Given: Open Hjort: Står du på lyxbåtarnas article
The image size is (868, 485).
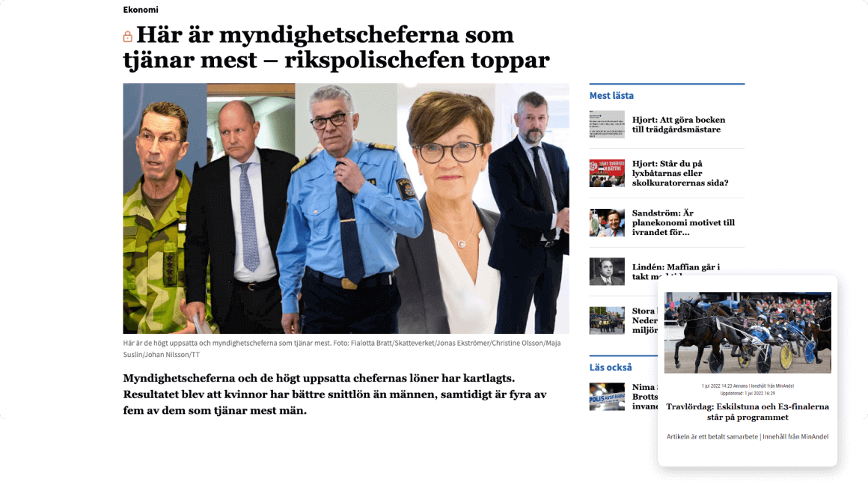Looking at the screenshot, I should [680, 174].
